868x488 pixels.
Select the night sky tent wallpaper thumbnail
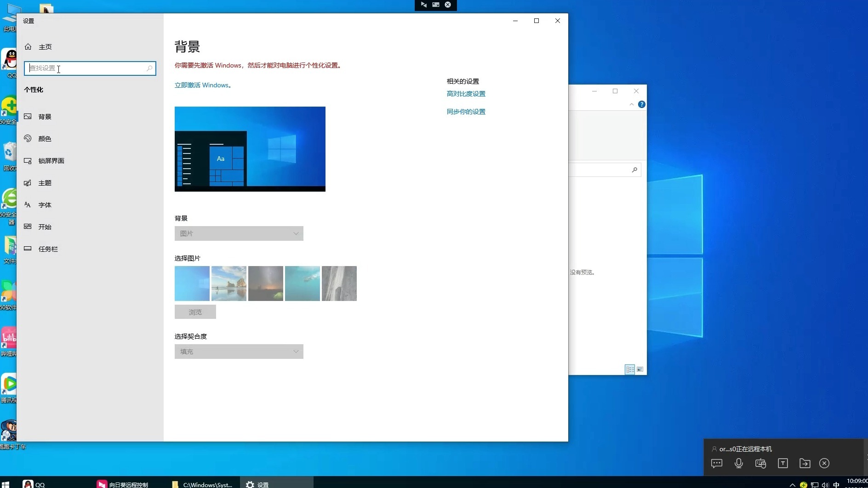point(266,284)
